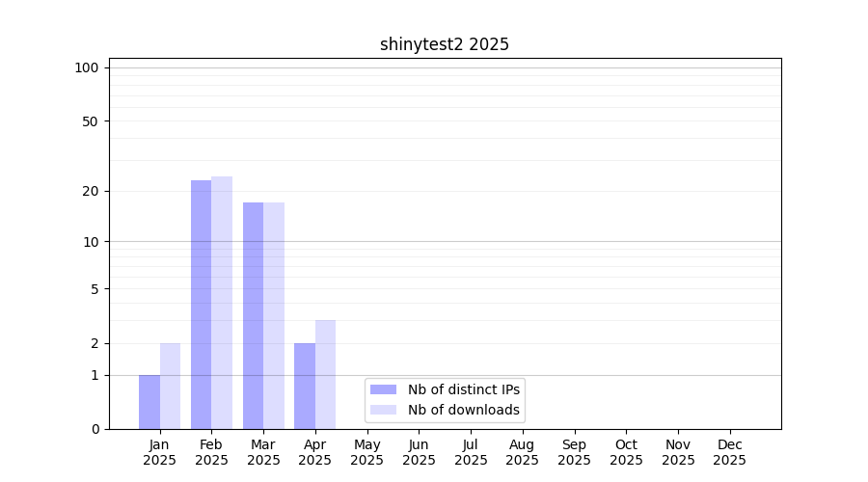Click the January distinct IPs bar
Screen dimensions: 868x482
[x=149, y=402]
